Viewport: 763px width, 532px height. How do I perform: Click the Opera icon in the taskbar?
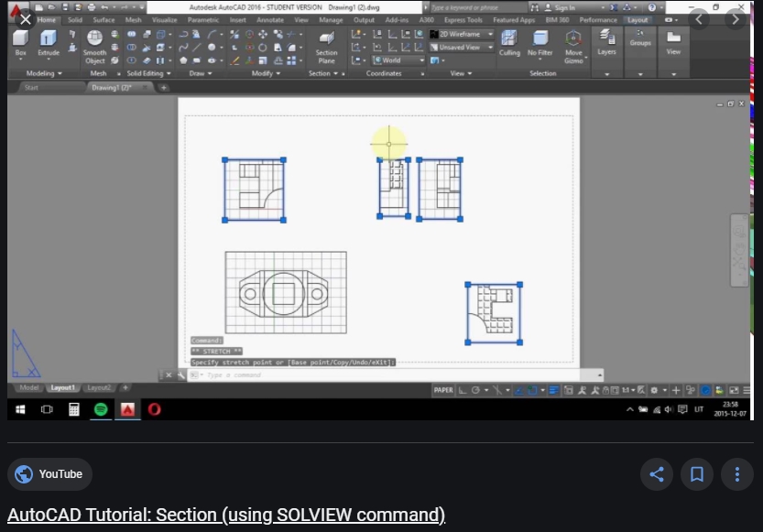pos(154,409)
